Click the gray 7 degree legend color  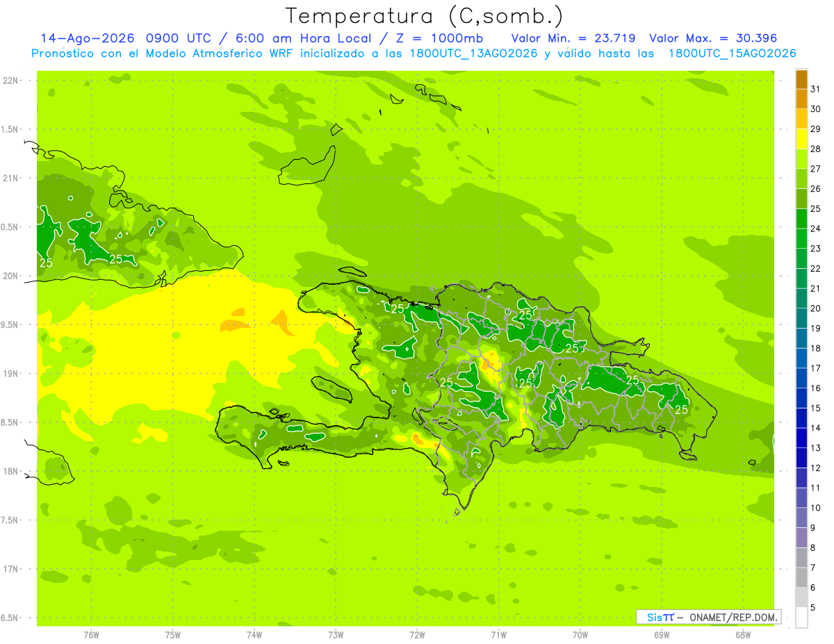coord(801,577)
